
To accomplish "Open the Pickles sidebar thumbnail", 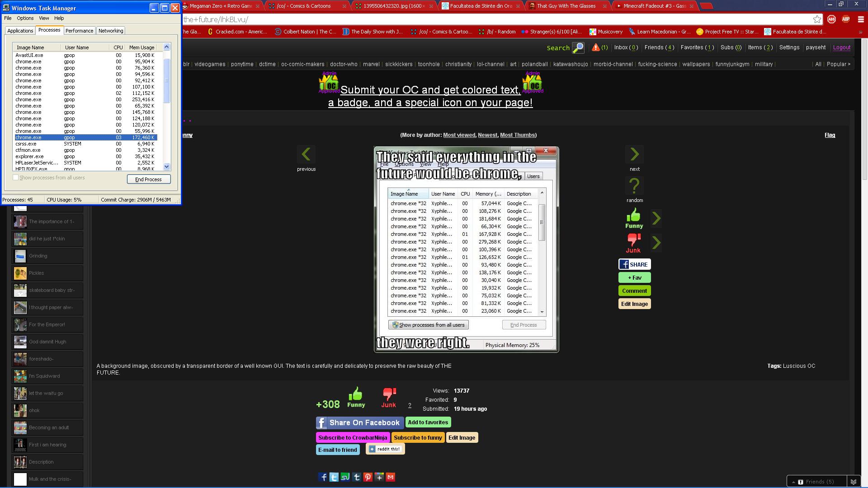I will click(20, 273).
